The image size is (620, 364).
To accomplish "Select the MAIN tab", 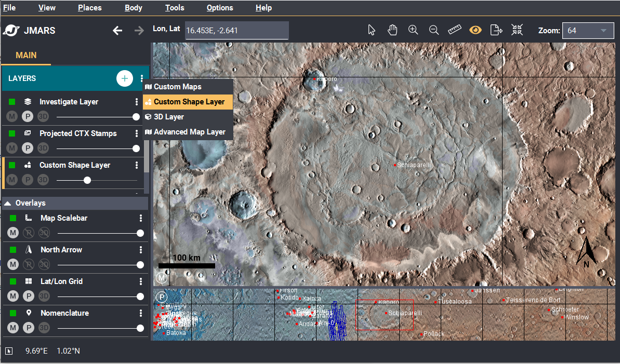I will [26, 56].
